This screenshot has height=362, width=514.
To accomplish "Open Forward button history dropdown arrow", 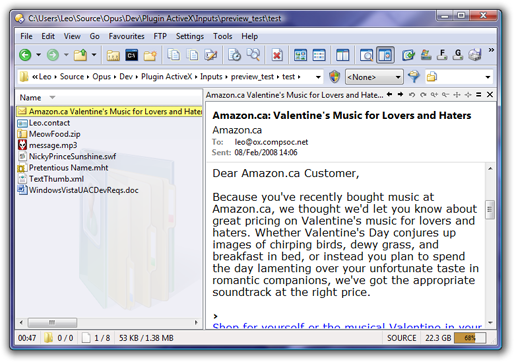I will 66,55.
